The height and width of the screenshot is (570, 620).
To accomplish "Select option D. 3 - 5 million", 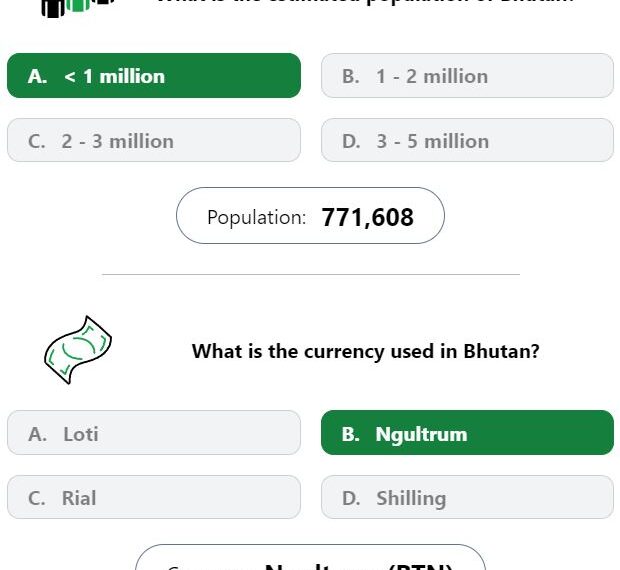I will (x=467, y=140).
